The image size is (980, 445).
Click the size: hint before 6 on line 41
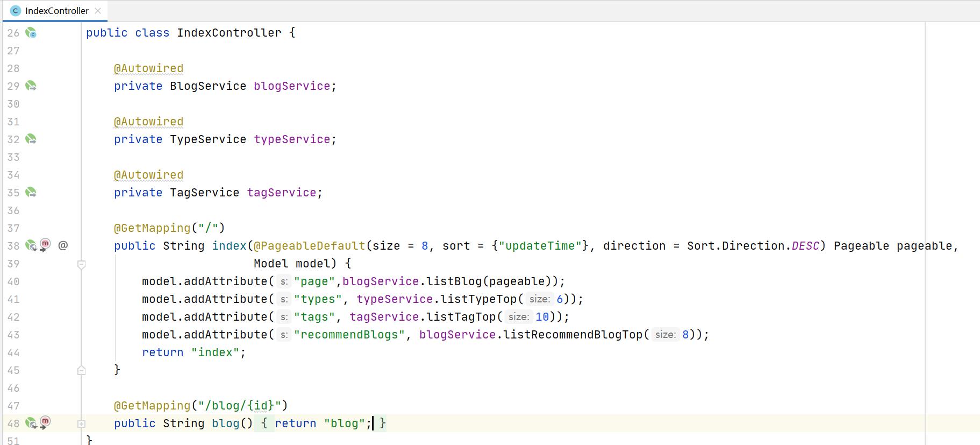point(539,299)
